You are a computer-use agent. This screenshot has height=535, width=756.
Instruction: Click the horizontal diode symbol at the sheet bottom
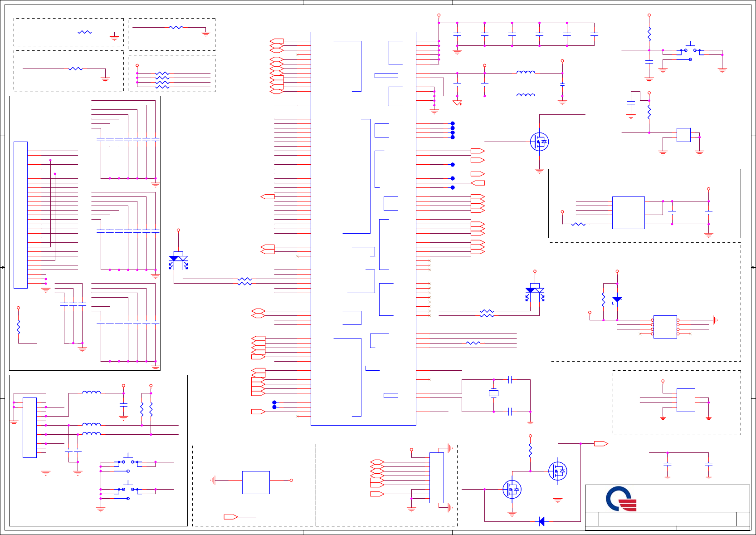541,521
